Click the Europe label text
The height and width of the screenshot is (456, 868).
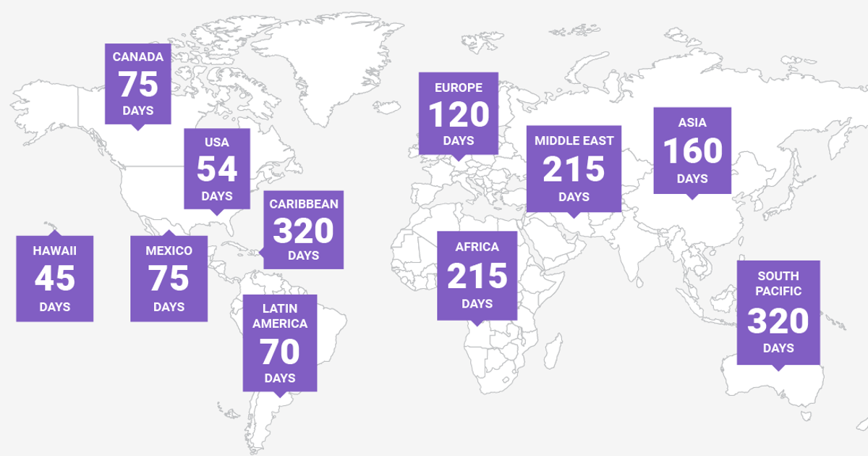(458, 88)
